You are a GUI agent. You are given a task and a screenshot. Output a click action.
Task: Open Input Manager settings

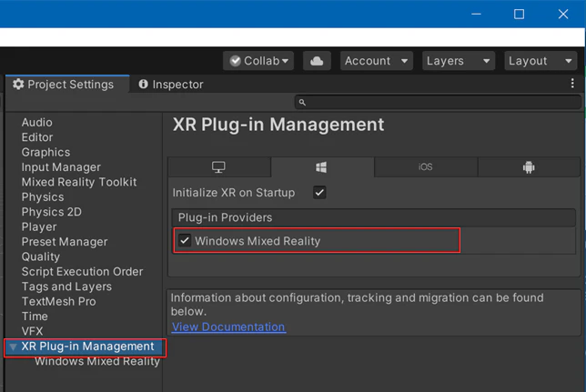[x=61, y=167]
